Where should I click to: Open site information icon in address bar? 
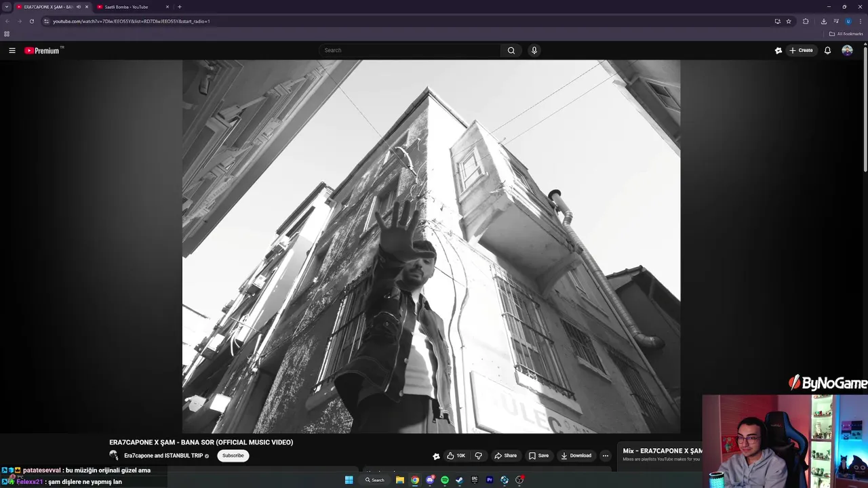46,21
